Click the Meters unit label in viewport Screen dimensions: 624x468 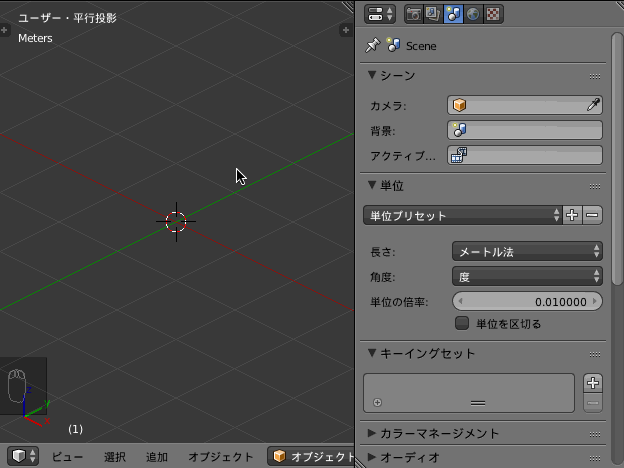pyautogui.click(x=35, y=38)
